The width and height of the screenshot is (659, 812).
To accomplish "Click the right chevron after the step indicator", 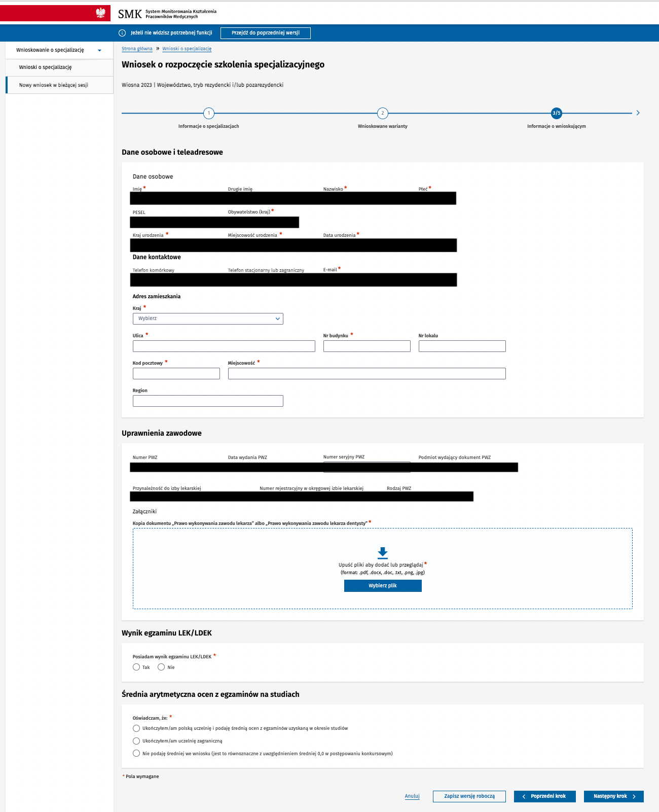I will tap(638, 113).
